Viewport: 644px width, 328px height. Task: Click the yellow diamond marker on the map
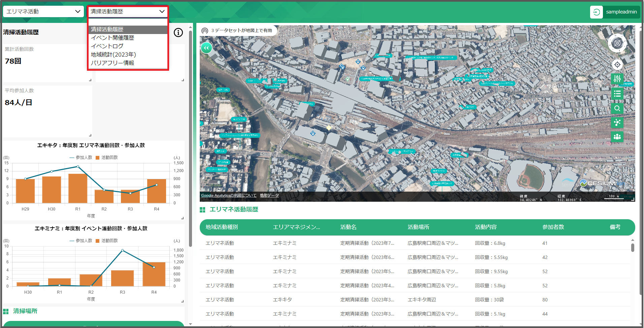pos(329,128)
